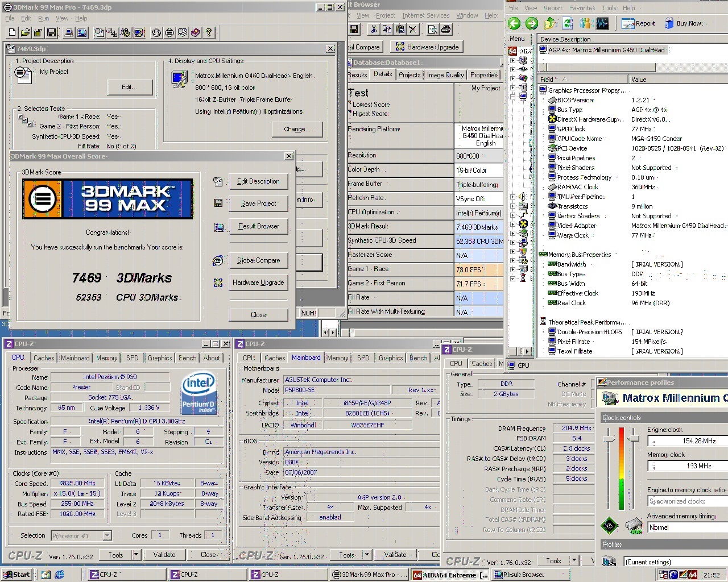Viewport: 728px width, 582px height.
Task: Click Hardware Upgrade button in Result Browser toolbar
Action: 427,47
